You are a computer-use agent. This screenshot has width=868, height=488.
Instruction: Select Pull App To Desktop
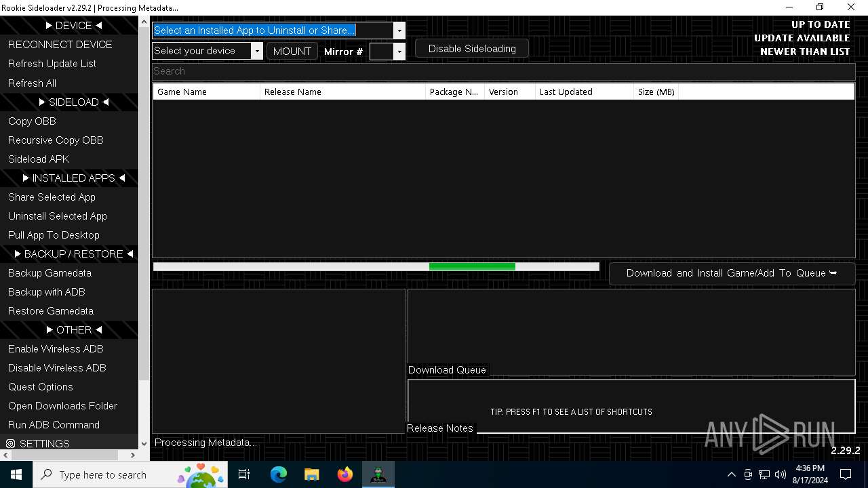point(54,235)
